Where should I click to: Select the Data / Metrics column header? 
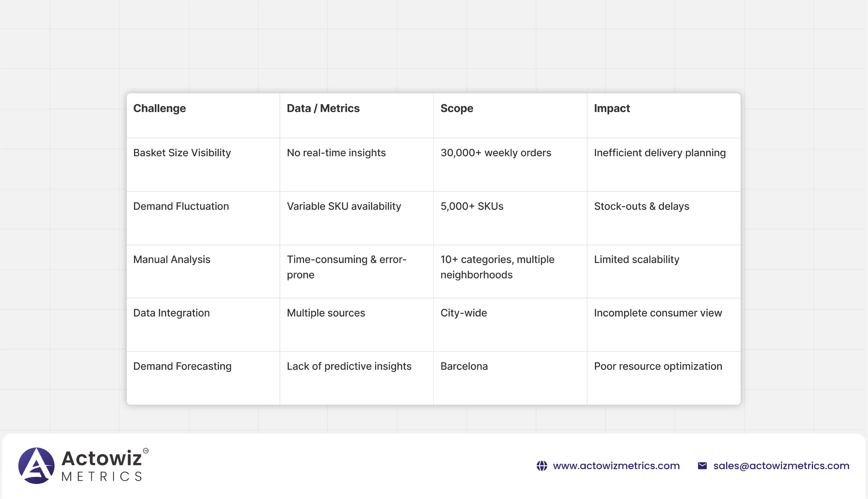point(323,108)
